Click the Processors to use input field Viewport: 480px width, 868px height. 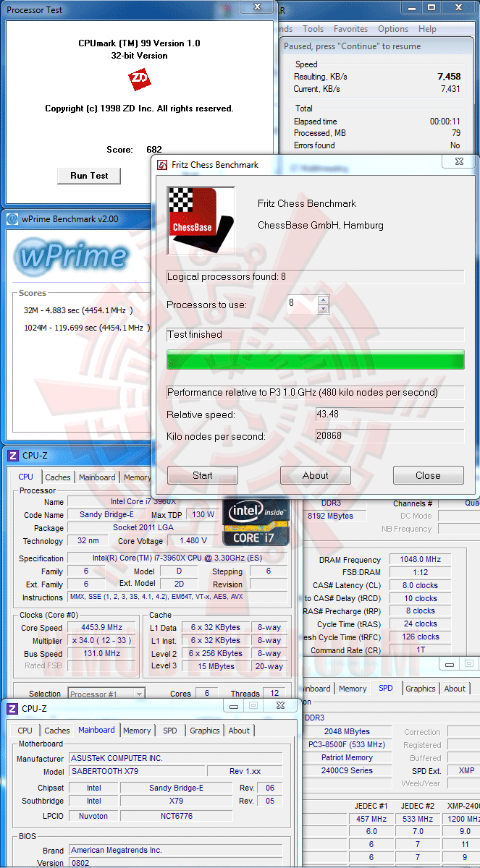[x=302, y=304]
